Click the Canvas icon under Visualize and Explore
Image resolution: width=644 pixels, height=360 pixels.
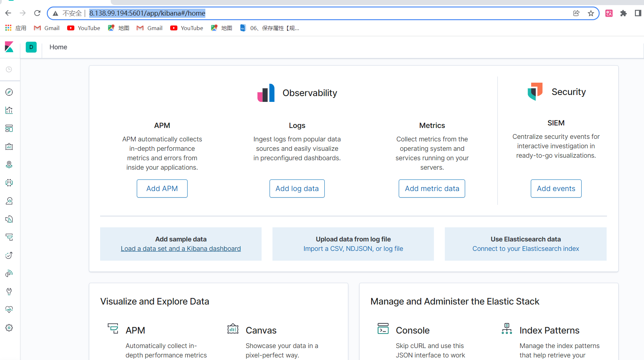pyautogui.click(x=233, y=328)
